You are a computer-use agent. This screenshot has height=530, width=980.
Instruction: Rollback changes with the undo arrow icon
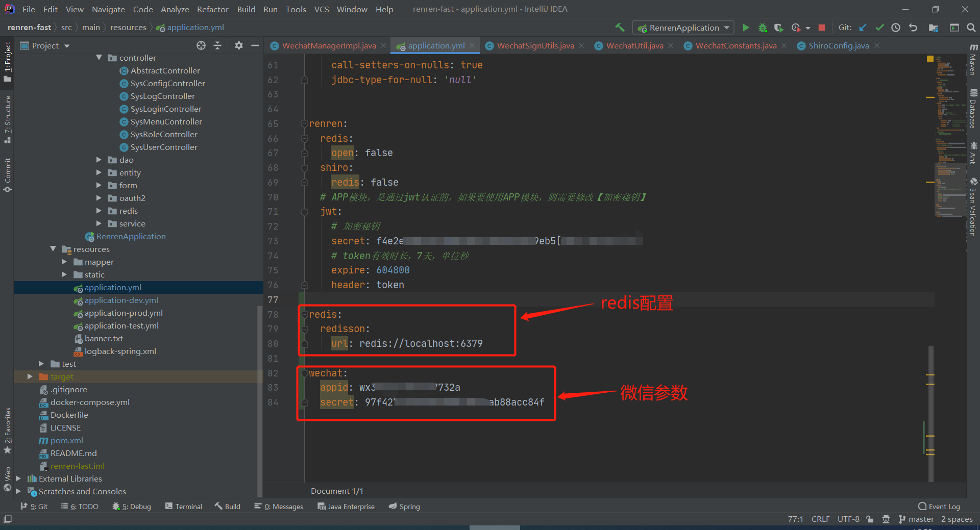[913, 28]
